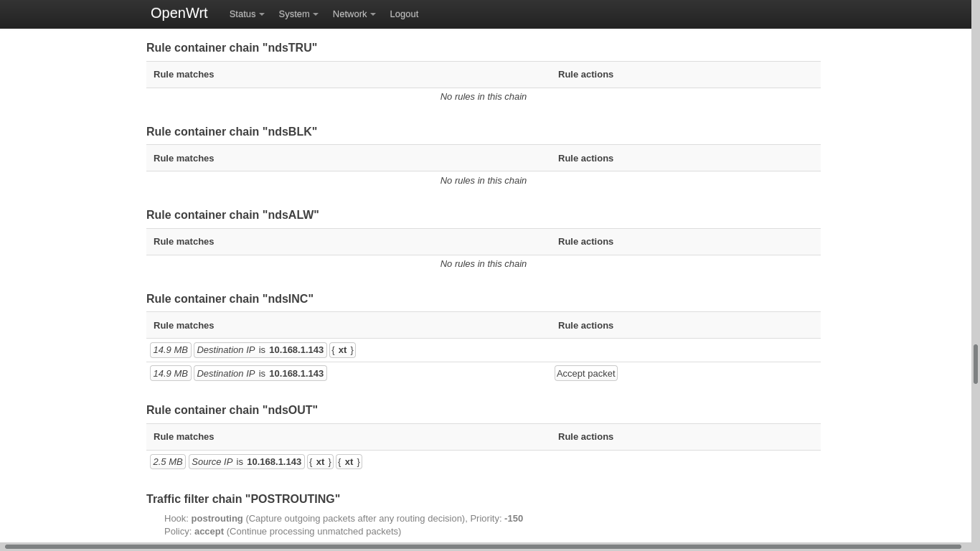Click the ndsTRU chain heading

(232, 47)
